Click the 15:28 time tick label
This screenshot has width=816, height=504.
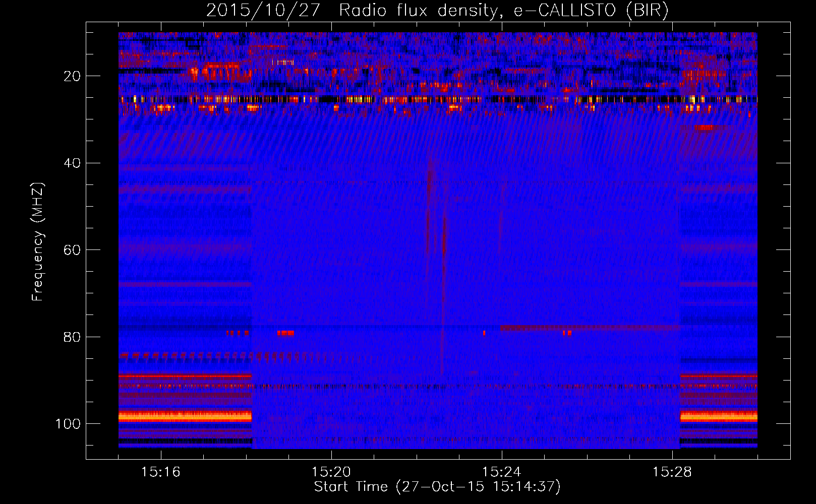(672, 472)
